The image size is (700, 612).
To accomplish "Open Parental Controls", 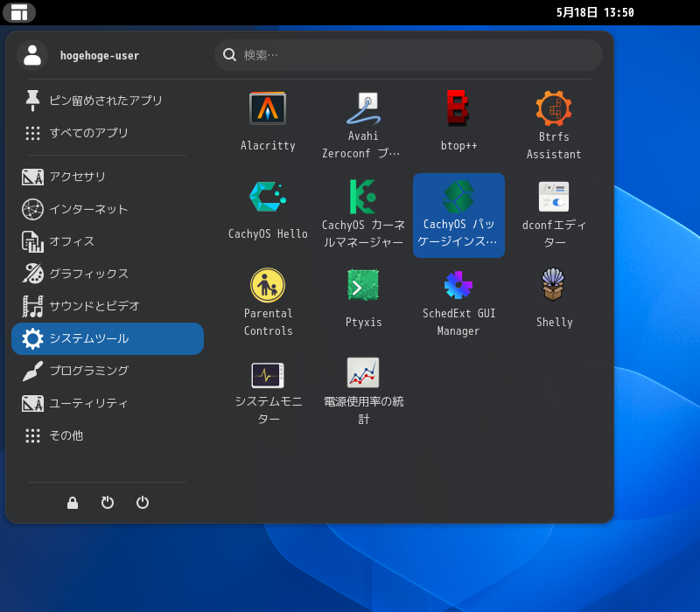I will [268, 303].
